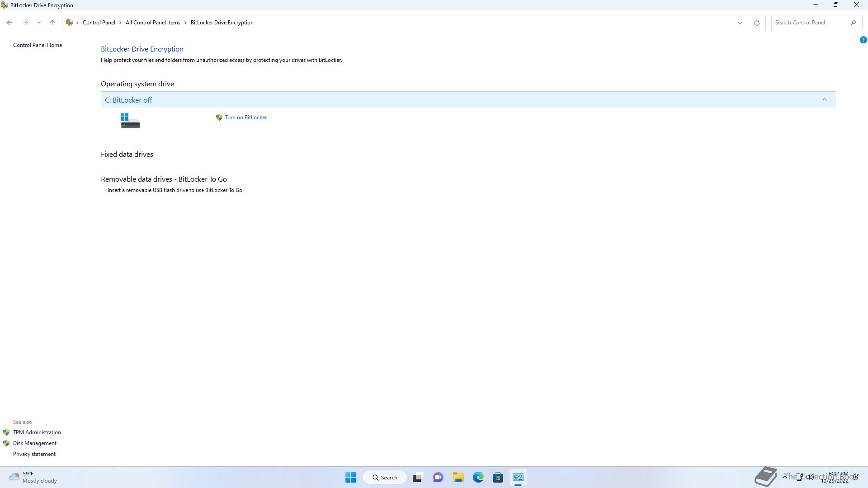Open File Explorer from taskbar
868x488 pixels.
pyautogui.click(x=458, y=477)
